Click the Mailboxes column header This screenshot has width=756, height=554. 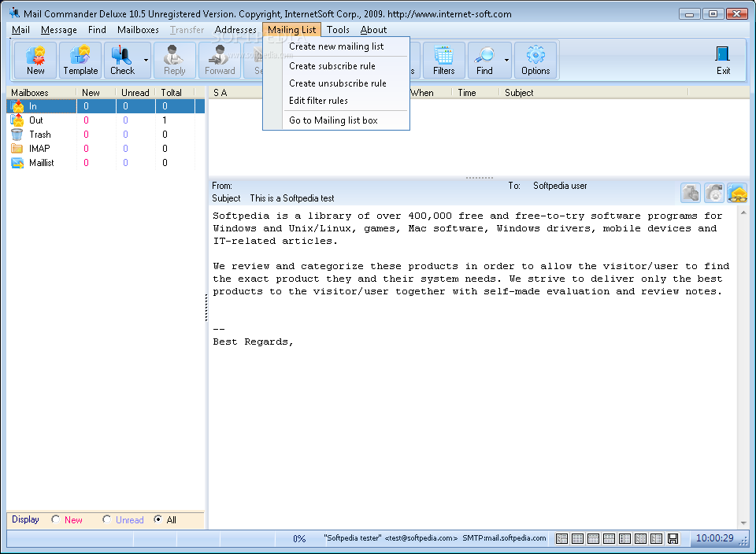tap(42, 93)
